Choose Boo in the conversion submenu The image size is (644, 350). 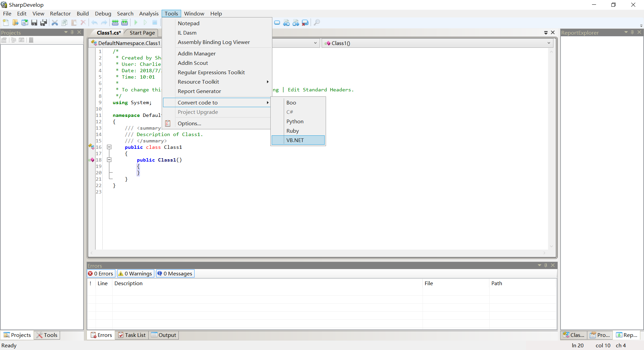click(x=298, y=102)
